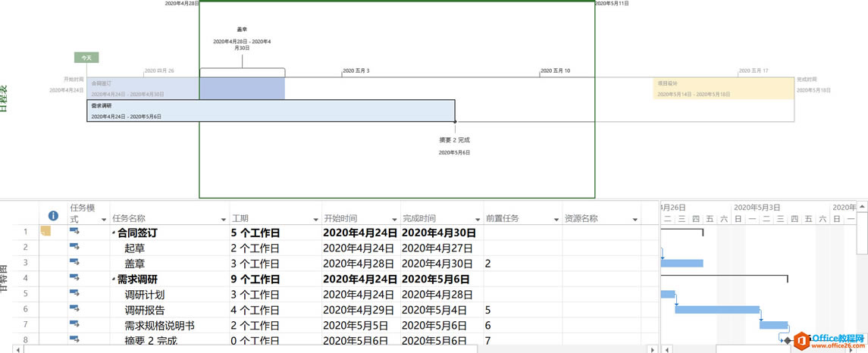868x353 pixels.
Task: Select the 4 个工作日 duration cell
Action: click(x=275, y=310)
